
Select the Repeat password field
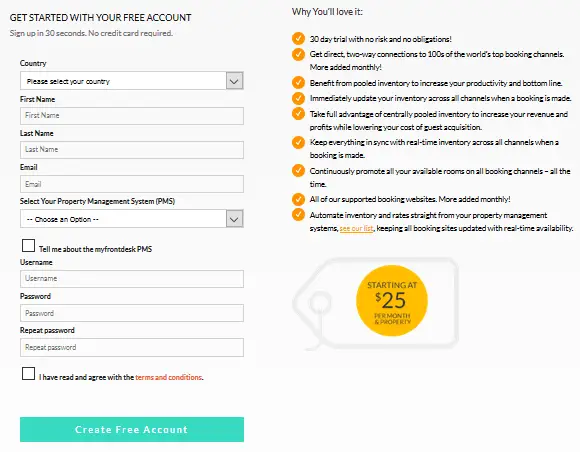[132, 347]
